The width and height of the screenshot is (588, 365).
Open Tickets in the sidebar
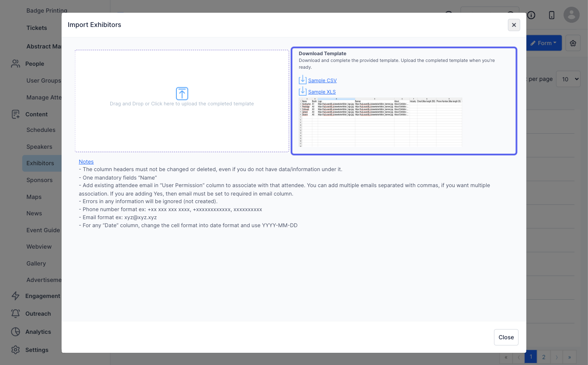pos(37,28)
